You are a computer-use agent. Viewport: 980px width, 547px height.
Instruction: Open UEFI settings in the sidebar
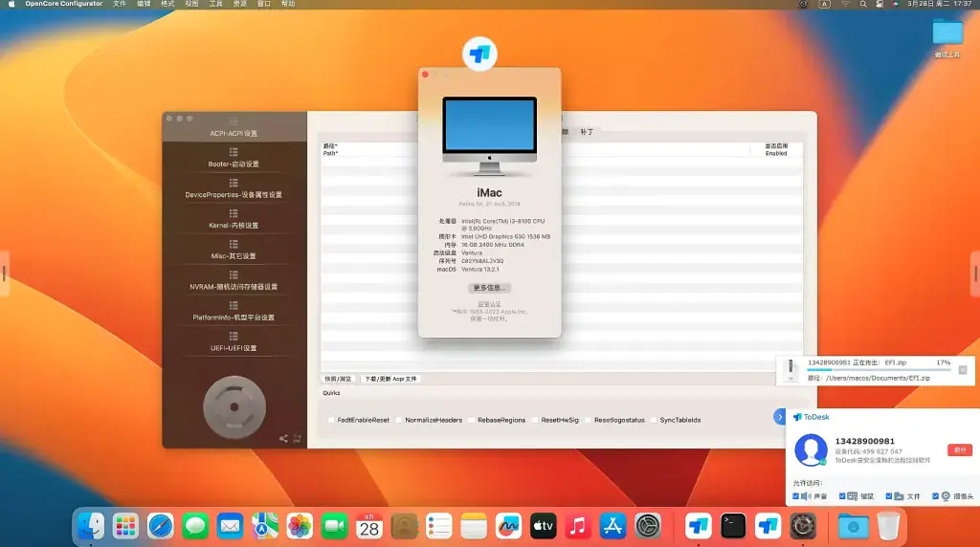pos(234,341)
